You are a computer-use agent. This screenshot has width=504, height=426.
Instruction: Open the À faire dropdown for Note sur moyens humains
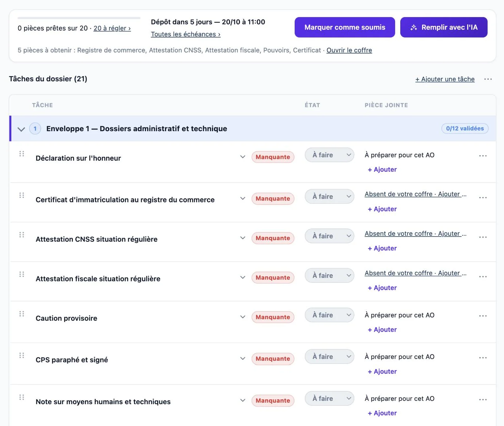click(x=329, y=398)
